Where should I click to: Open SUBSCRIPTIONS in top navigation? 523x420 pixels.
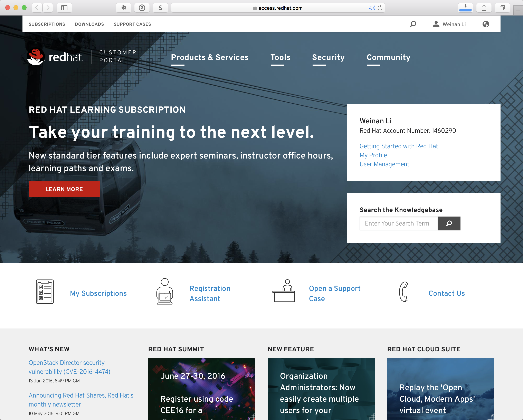[47, 24]
